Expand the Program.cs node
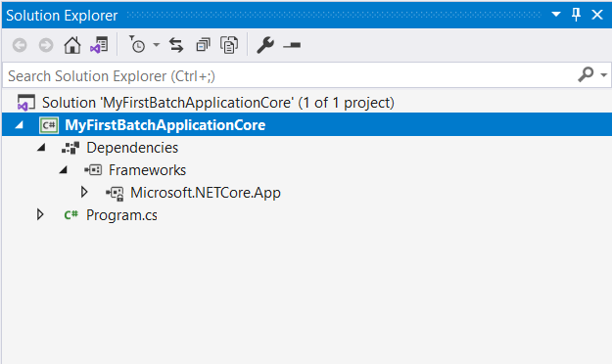 (x=40, y=214)
